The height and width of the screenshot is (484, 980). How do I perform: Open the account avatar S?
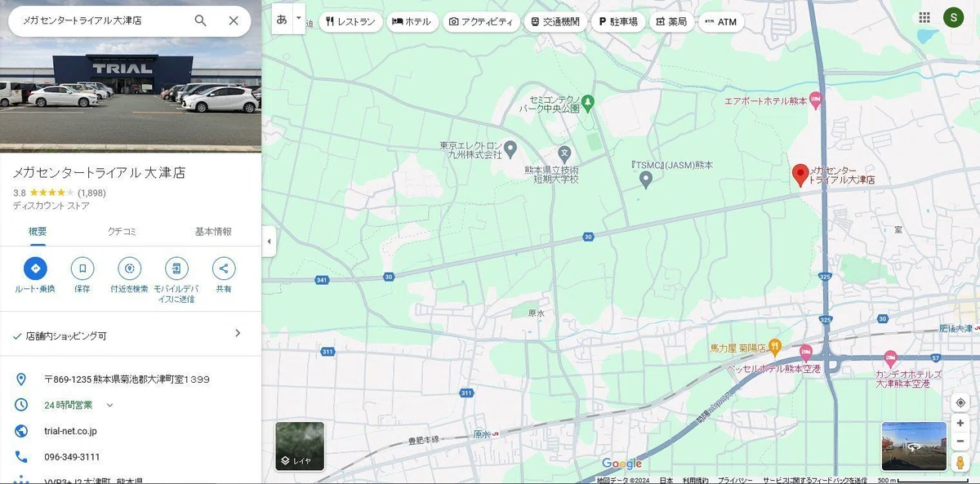[x=953, y=17]
